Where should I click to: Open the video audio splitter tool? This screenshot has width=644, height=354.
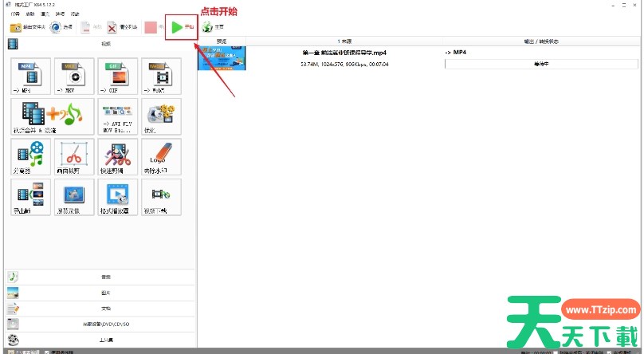point(31,157)
